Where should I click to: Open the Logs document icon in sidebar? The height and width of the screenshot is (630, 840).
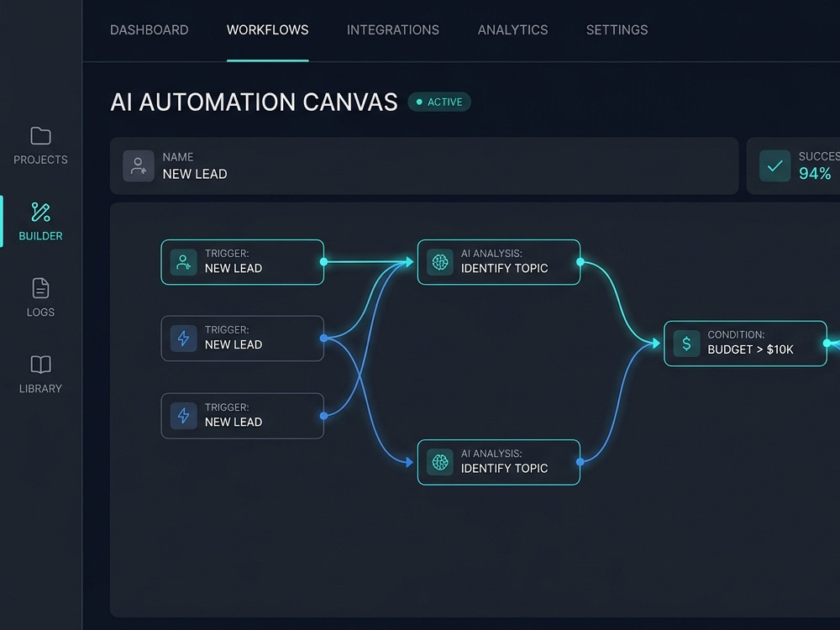[x=40, y=288]
